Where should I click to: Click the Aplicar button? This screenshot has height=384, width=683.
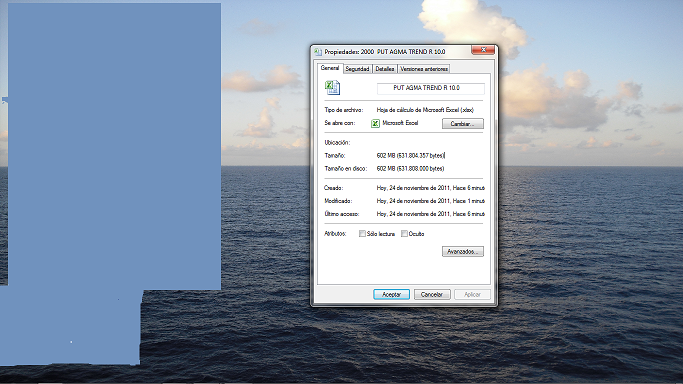click(472, 295)
